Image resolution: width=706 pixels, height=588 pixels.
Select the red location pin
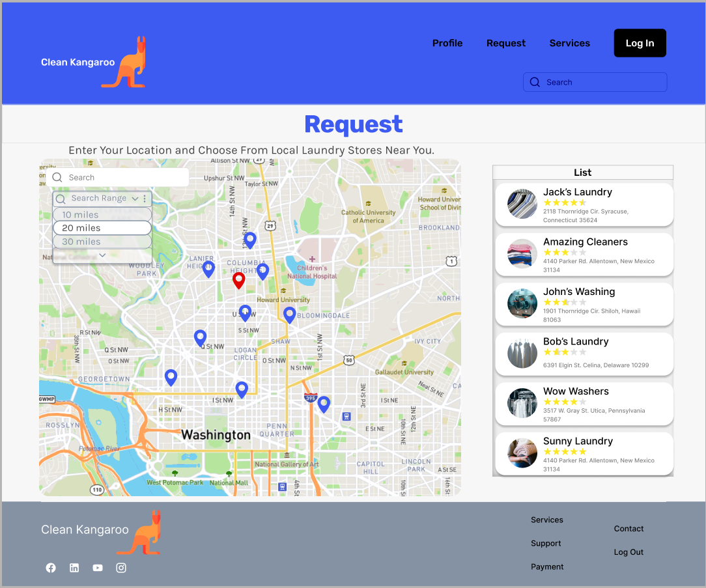238,280
